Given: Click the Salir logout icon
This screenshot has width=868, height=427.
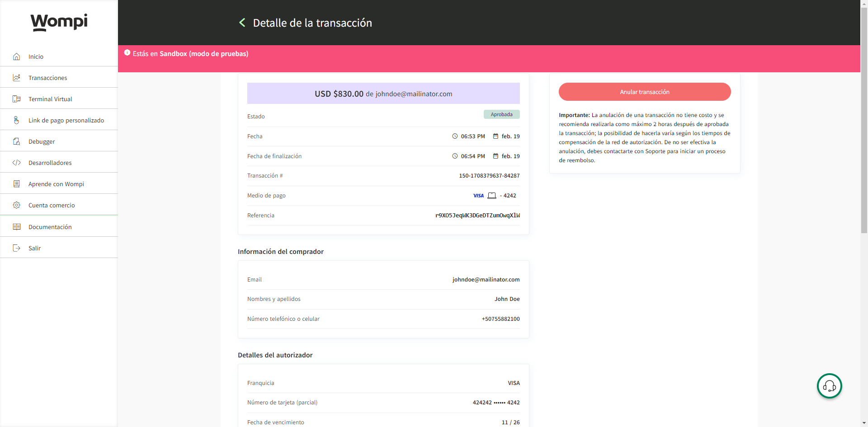Looking at the screenshot, I should (x=17, y=248).
